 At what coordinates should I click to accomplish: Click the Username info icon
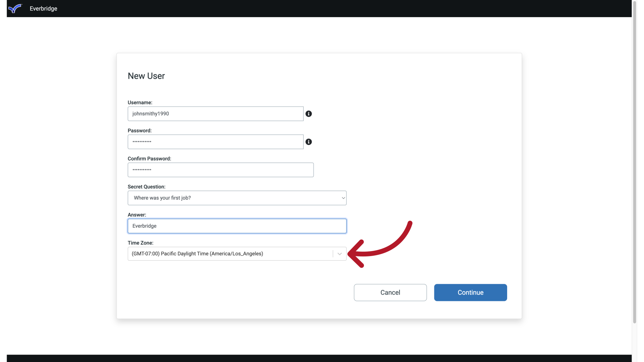309,114
